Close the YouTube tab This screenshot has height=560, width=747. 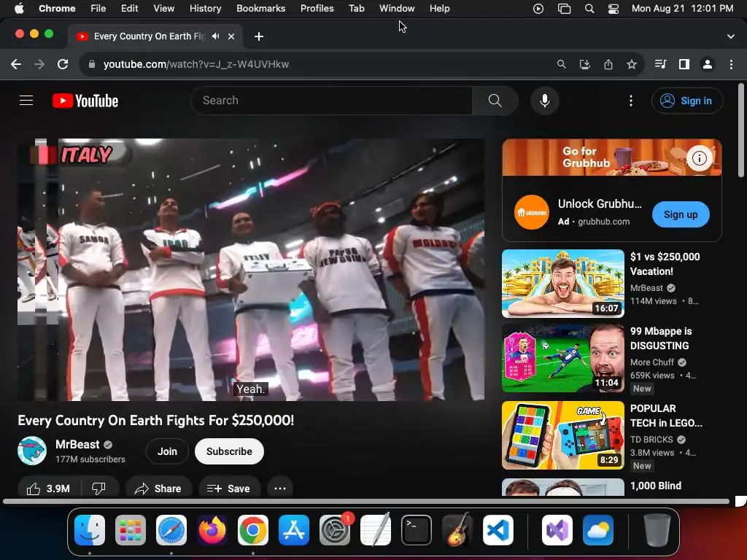click(231, 36)
